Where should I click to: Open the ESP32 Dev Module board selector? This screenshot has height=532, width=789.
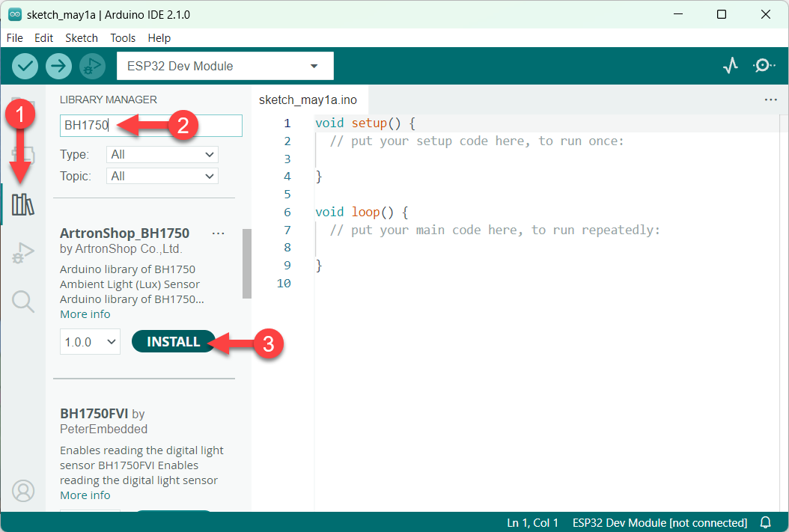(x=225, y=66)
